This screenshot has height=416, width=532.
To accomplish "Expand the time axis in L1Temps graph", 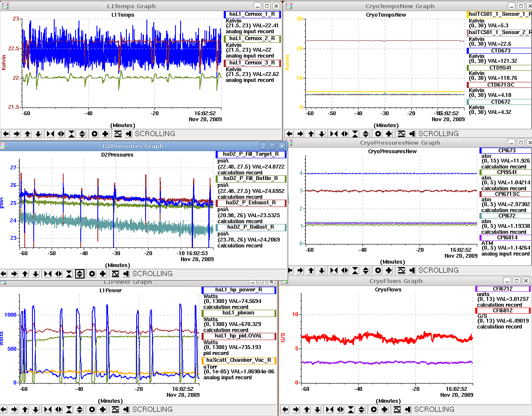I will point(61,134).
